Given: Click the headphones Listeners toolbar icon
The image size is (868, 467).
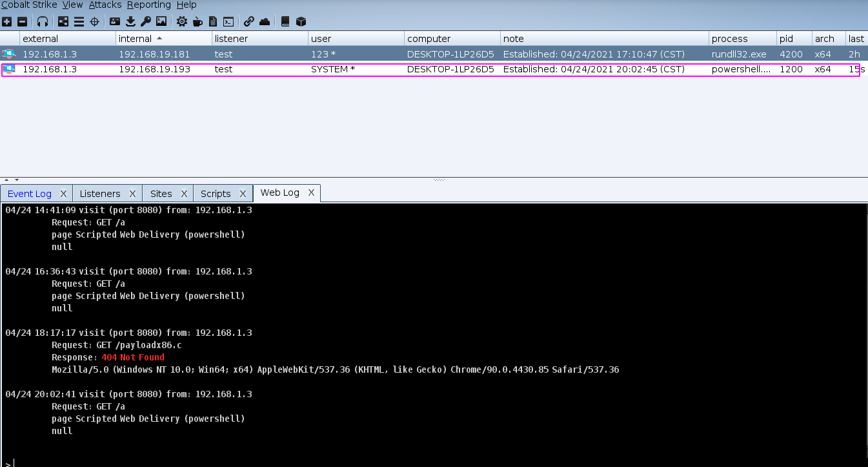Looking at the screenshot, I should pos(43,21).
